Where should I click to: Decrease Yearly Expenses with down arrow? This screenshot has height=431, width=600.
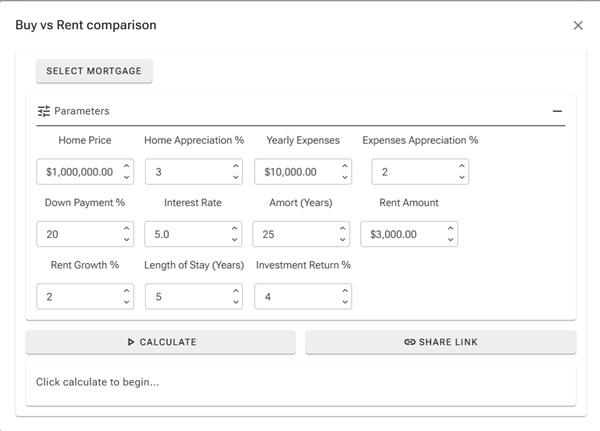tap(344, 178)
